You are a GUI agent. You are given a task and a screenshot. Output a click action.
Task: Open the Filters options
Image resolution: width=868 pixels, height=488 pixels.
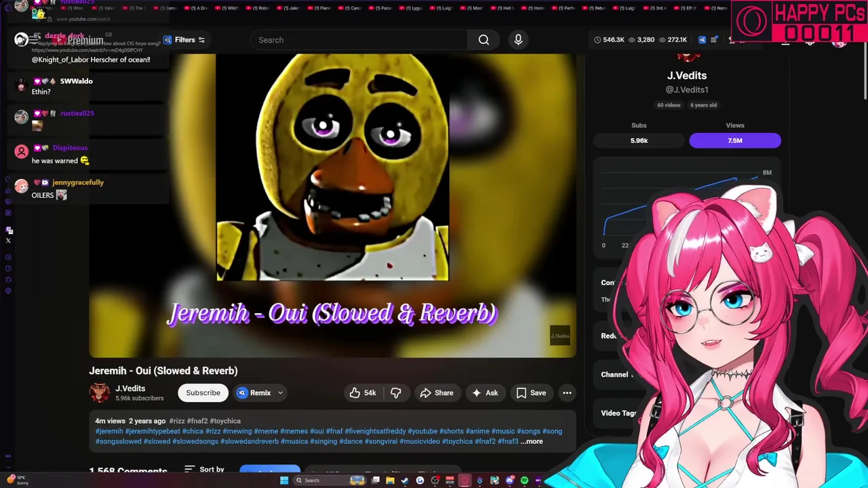tap(184, 40)
